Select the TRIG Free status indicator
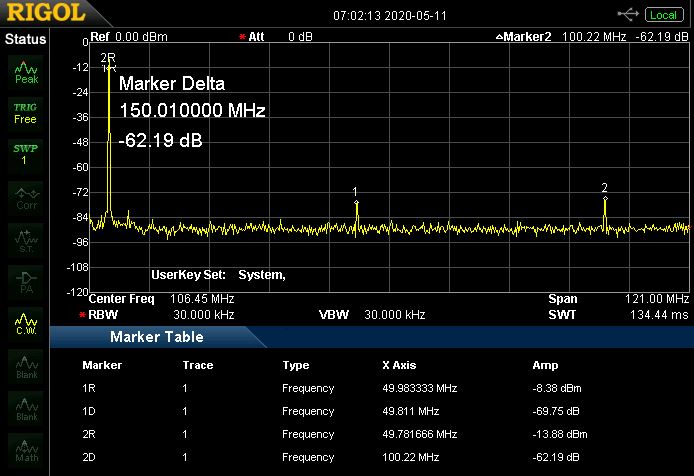Screen dimensions: 694x476 click(25, 114)
